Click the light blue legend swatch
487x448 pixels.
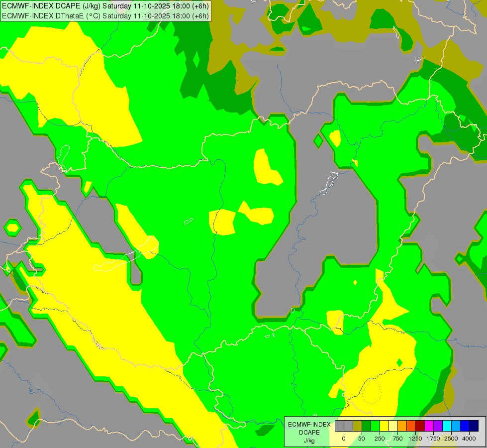[x=456, y=426]
